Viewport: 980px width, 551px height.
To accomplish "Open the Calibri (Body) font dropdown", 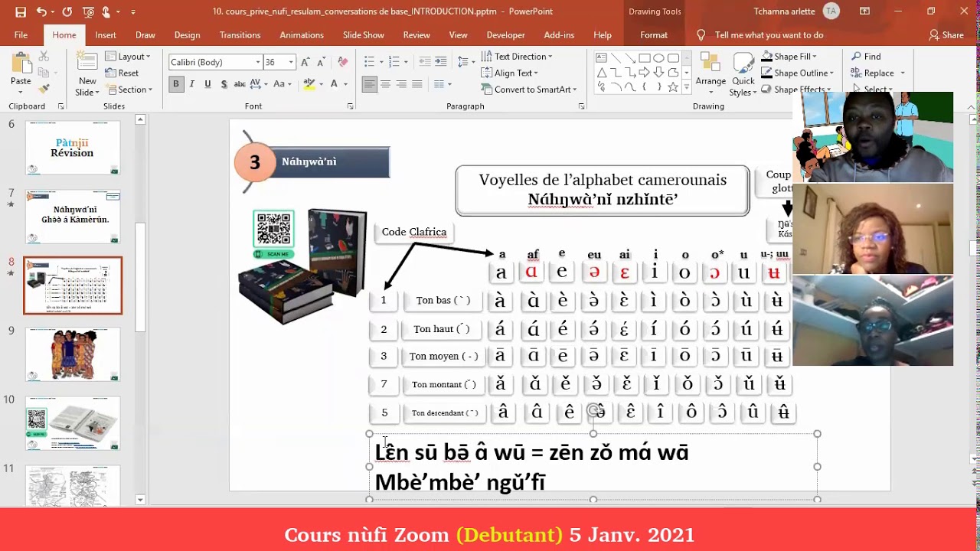I will pos(258,62).
